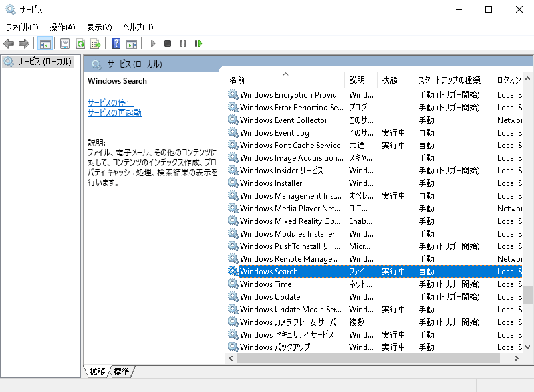534x392 pixels.
Task: Start the service using the toolbar play icon
Action: coord(153,43)
